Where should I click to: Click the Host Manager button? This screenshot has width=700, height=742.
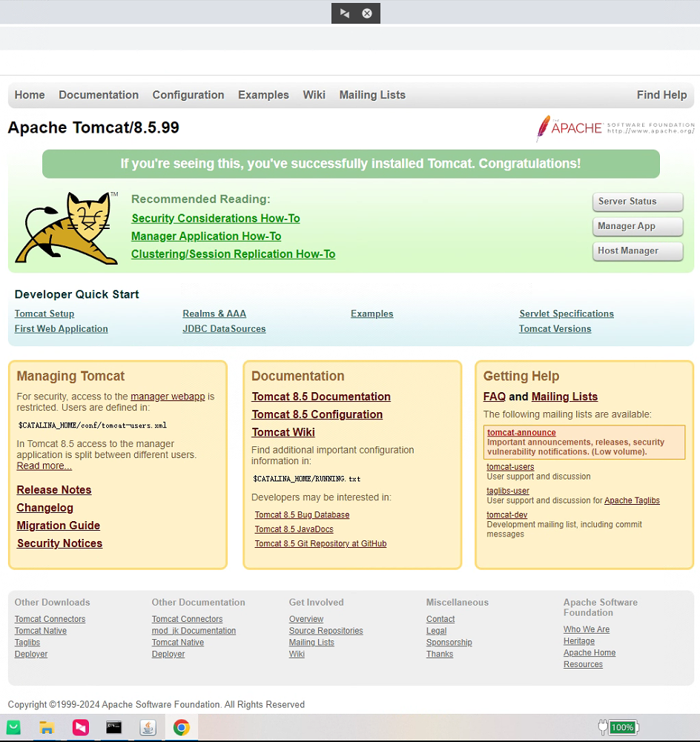(638, 251)
